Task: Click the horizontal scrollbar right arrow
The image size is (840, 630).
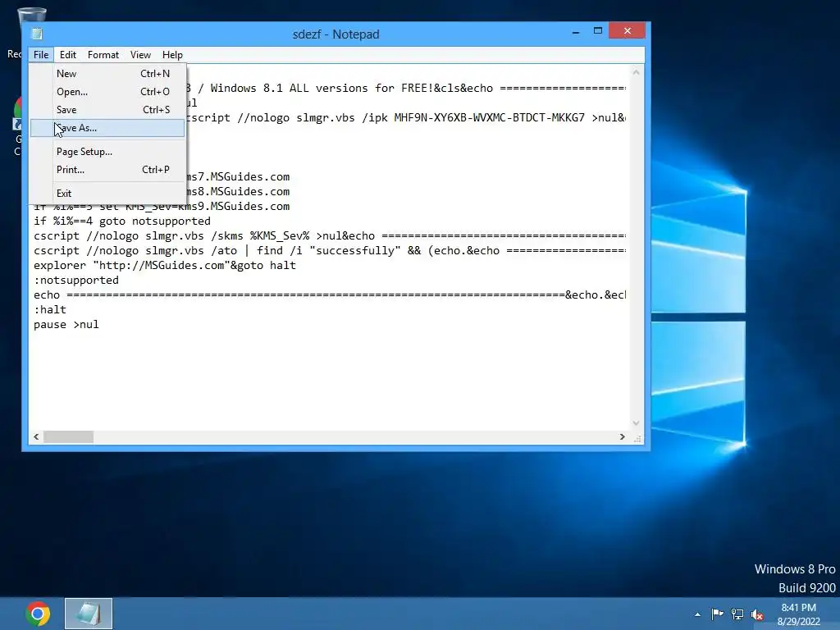Action: pos(622,436)
